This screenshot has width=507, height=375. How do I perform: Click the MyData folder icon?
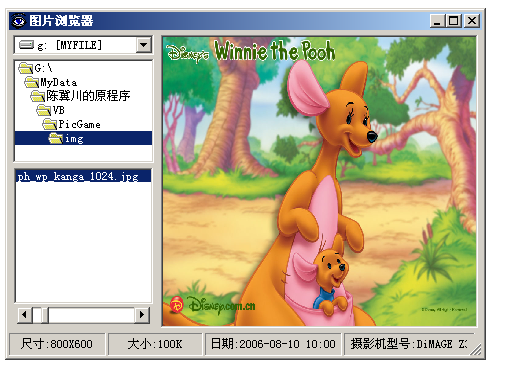pos(32,82)
